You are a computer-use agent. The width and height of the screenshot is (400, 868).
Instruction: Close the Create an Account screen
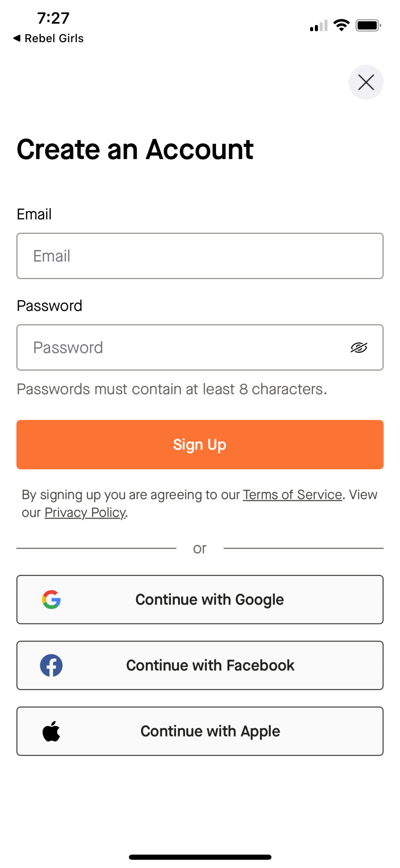(366, 82)
